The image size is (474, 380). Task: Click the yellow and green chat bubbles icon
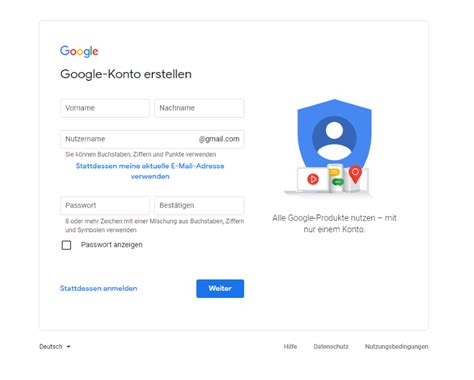(335, 177)
